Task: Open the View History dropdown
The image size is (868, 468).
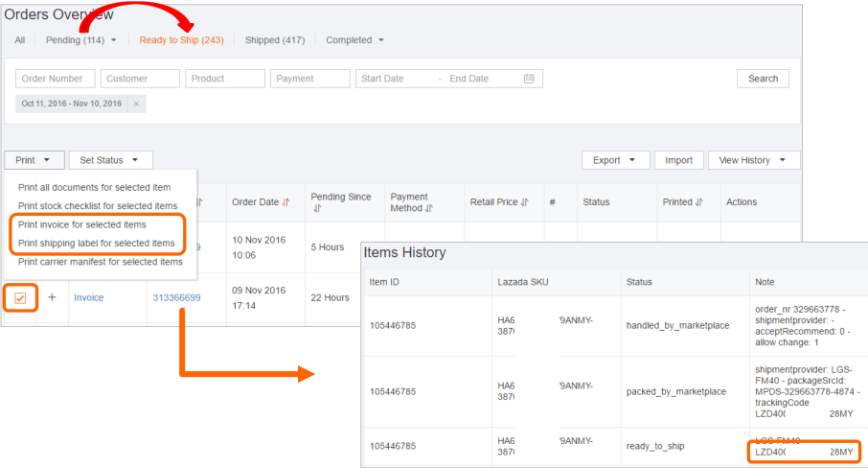Action: pos(752,160)
